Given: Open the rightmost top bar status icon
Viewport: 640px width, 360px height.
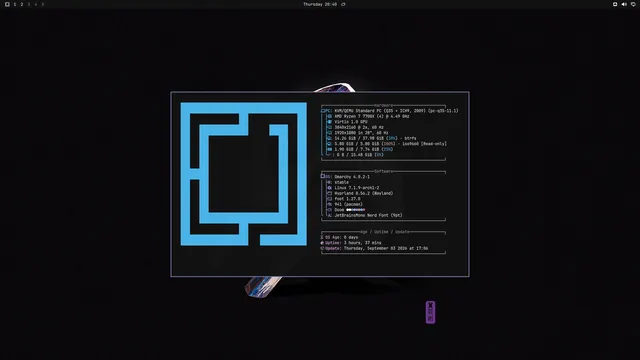Looking at the screenshot, I should 633,4.
